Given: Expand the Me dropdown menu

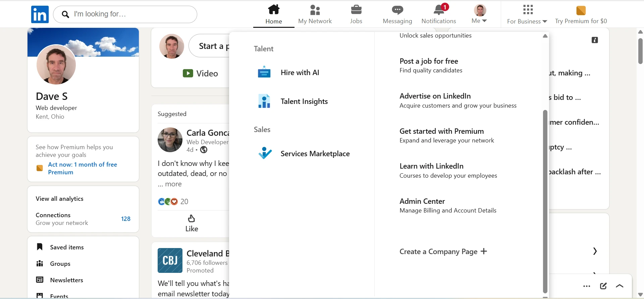Looking at the screenshot, I should 480,14.
